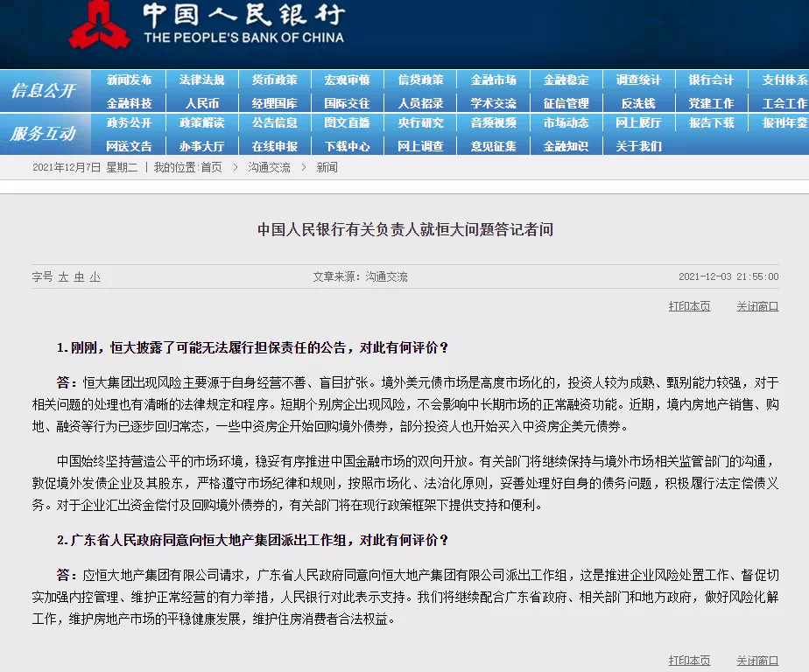Viewport: 809px width, 672px height.
Task: Open 征信管理 navigation link
Action: click(566, 103)
